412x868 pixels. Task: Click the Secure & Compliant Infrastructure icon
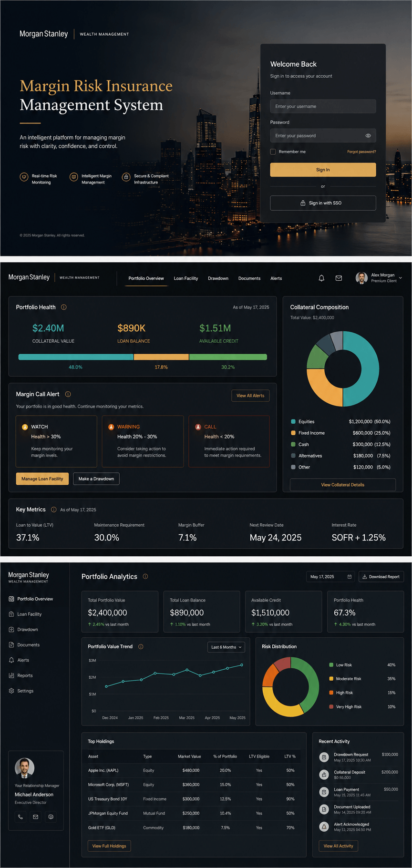click(126, 177)
